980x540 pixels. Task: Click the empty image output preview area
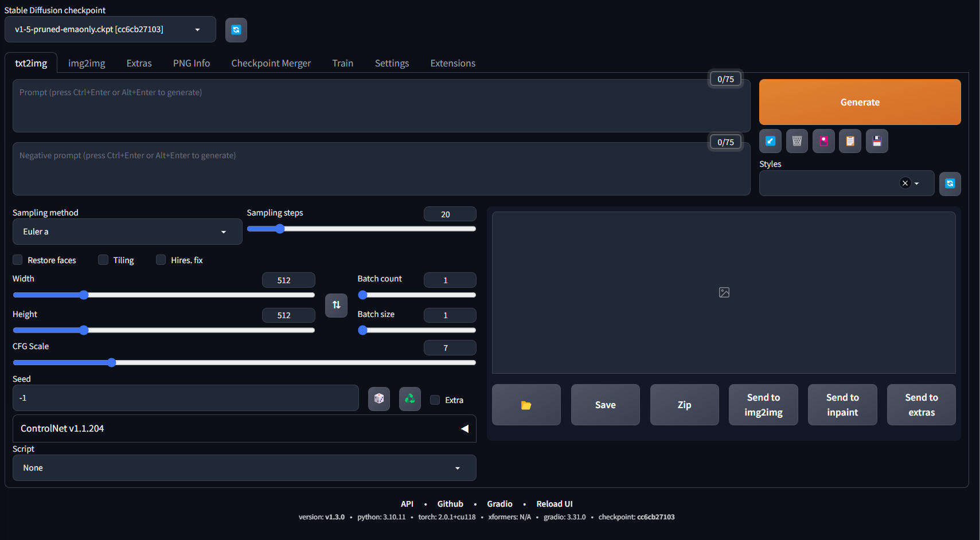coord(724,292)
